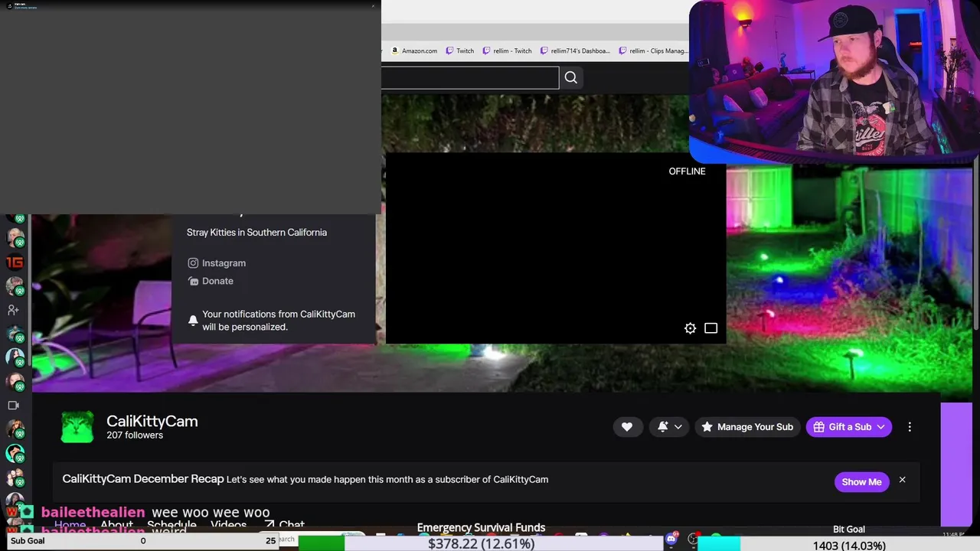Open the Donate link in channel panel
Viewport: 980px width, 551px height.
click(x=211, y=281)
